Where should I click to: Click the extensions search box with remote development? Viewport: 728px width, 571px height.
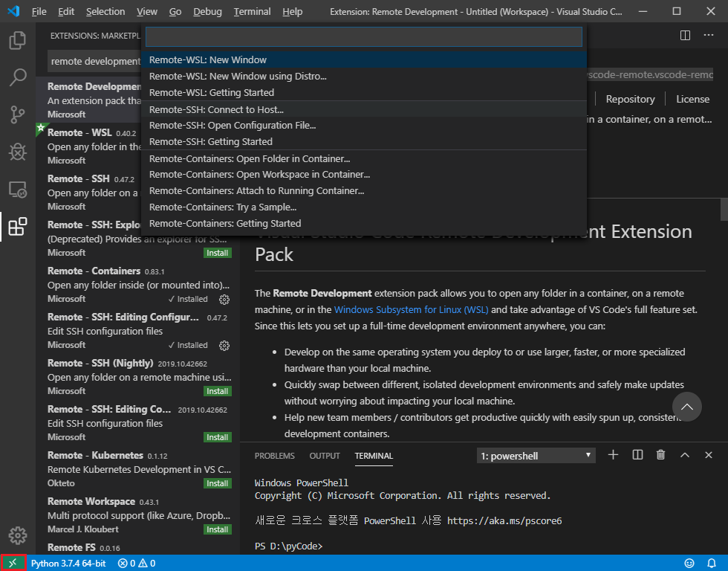pyautogui.click(x=95, y=61)
